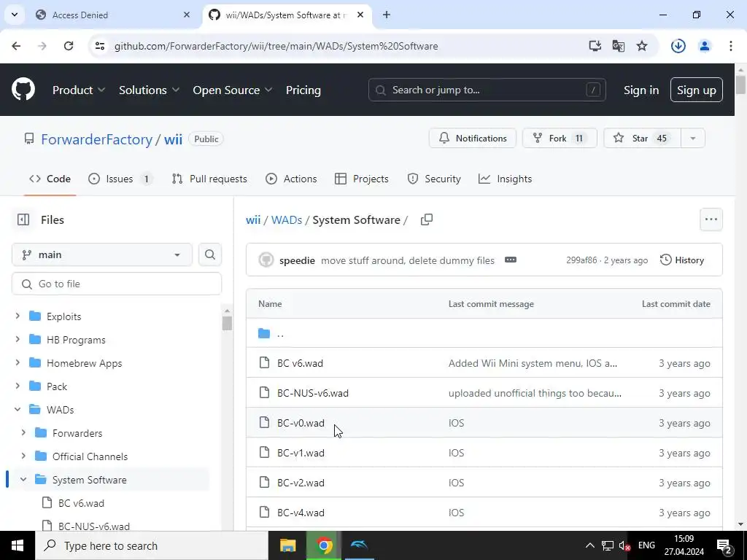Click the muted volume tray icon
The image size is (747, 560).
point(624,545)
